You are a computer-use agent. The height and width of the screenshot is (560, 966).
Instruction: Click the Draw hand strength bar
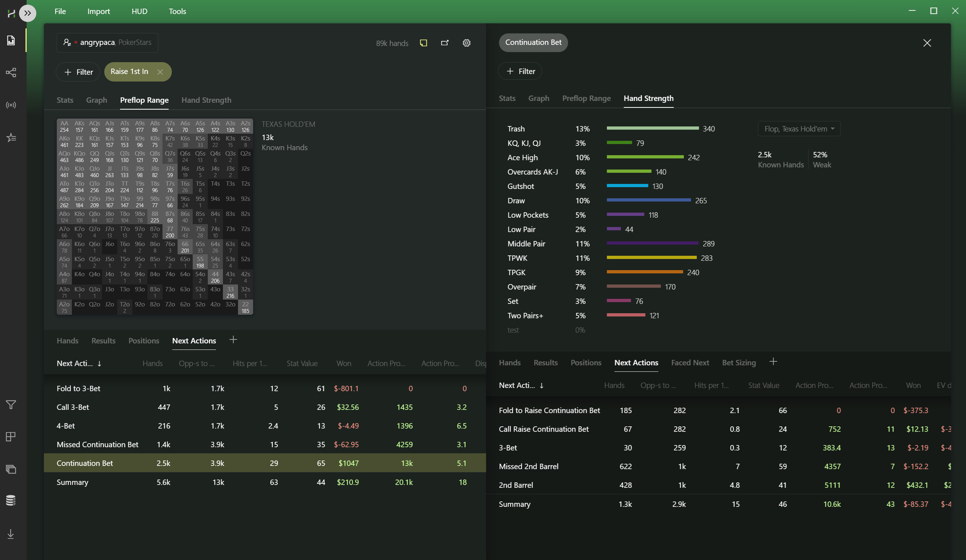(x=650, y=201)
